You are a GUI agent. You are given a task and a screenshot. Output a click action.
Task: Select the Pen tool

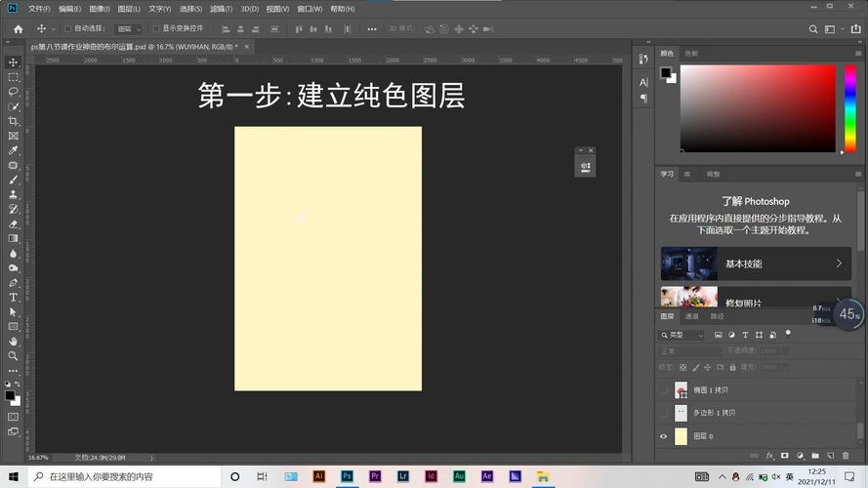coord(14,283)
